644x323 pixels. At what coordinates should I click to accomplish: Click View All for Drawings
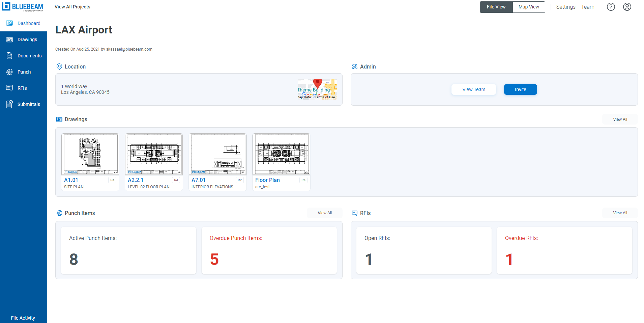[620, 119]
